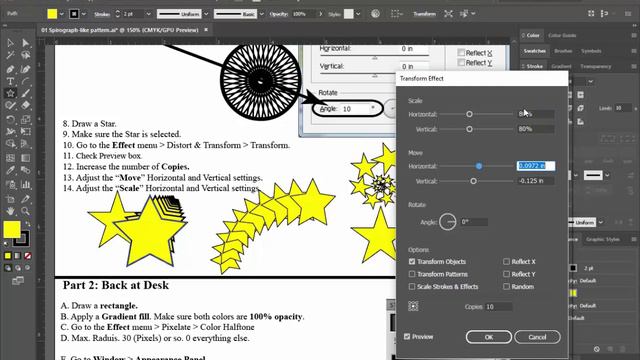Open the Uniform width profile dropdown

206,14
